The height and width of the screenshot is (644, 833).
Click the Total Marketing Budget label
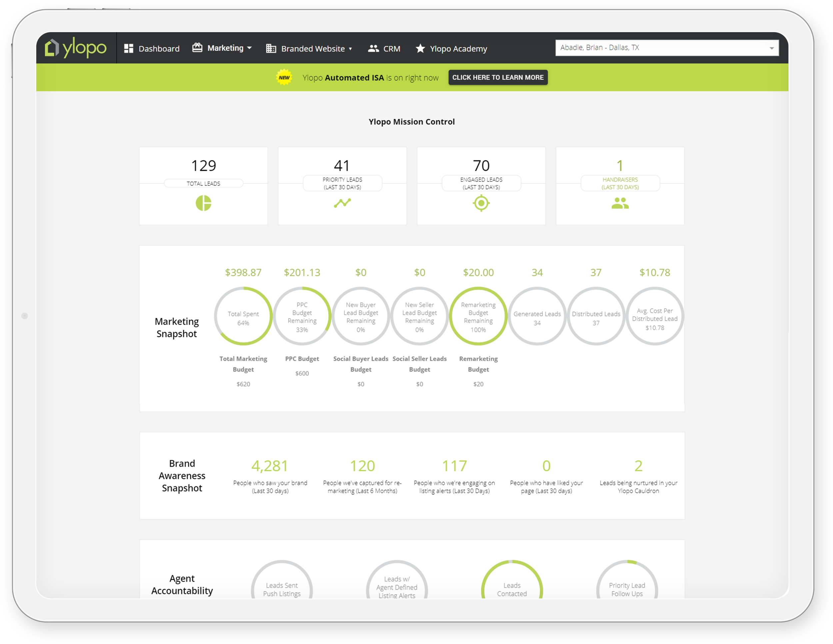tap(243, 364)
